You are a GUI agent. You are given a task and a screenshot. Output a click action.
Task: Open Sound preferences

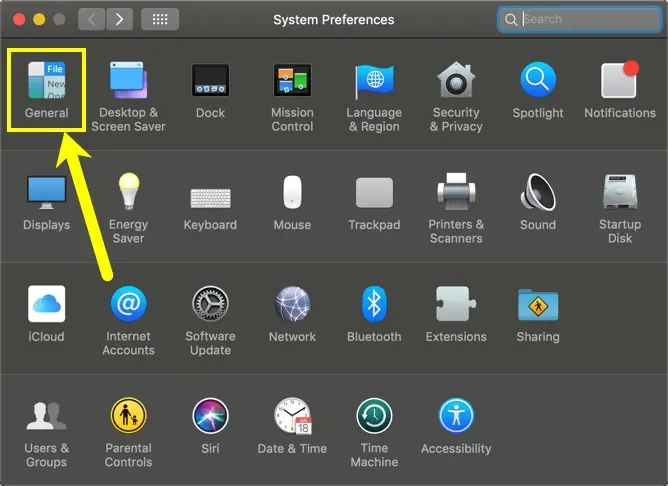click(538, 202)
